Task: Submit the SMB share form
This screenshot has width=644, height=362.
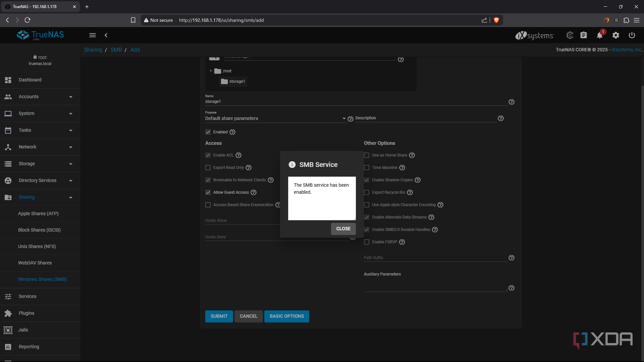Action: click(219, 316)
